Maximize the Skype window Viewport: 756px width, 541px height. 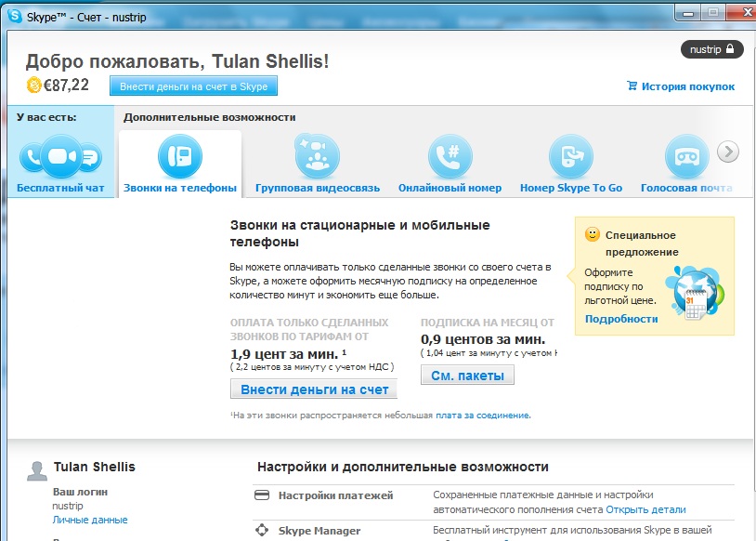click(713, 13)
